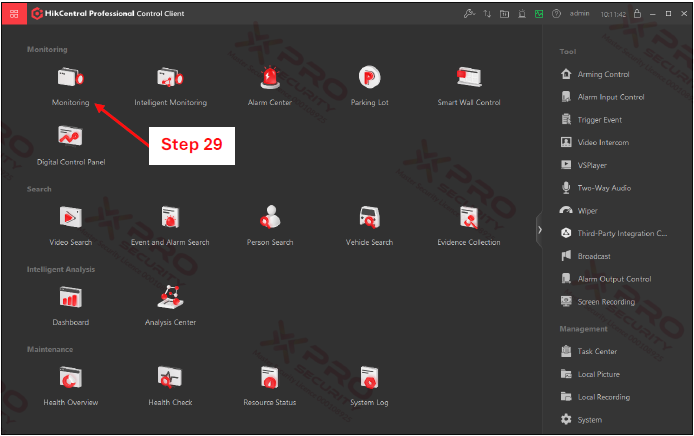Click the folder-window icon in title bar
The width and height of the screenshot is (694, 436).
click(x=505, y=14)
